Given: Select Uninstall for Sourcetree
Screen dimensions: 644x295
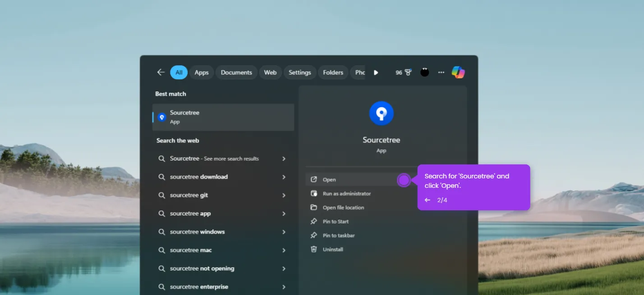Looking at the screenshot, I should 333,250.
